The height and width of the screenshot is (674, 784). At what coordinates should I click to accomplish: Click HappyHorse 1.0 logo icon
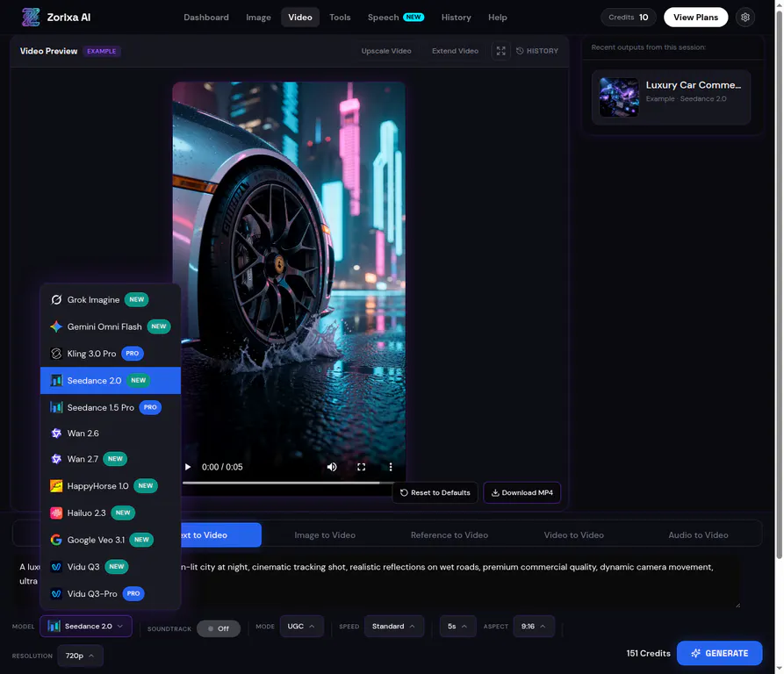point(56,486)
